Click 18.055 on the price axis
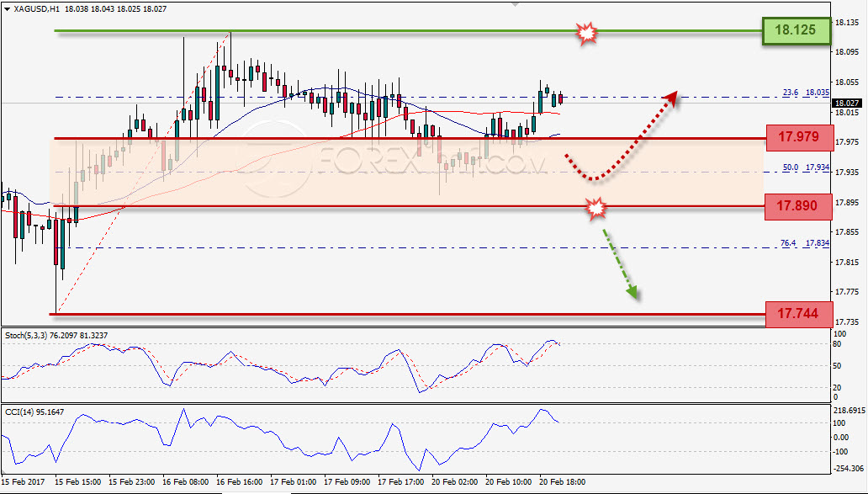This screenshot has height=494, width=868. tap(846, 82)
